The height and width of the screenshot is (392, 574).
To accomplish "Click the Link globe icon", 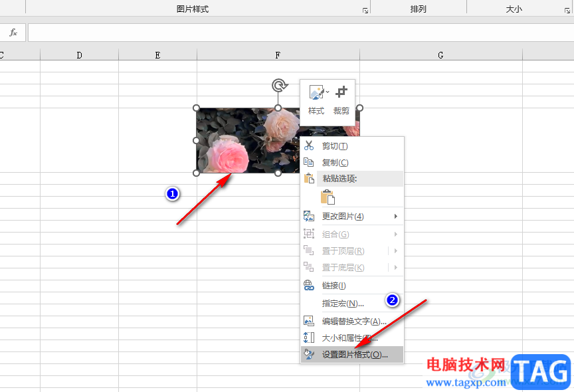I will point(309,285).
